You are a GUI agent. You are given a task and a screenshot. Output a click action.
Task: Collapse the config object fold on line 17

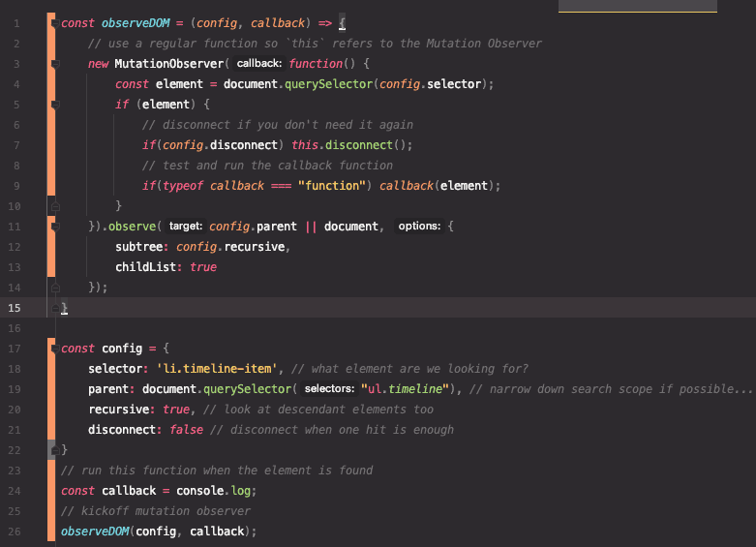click(55, 348)
